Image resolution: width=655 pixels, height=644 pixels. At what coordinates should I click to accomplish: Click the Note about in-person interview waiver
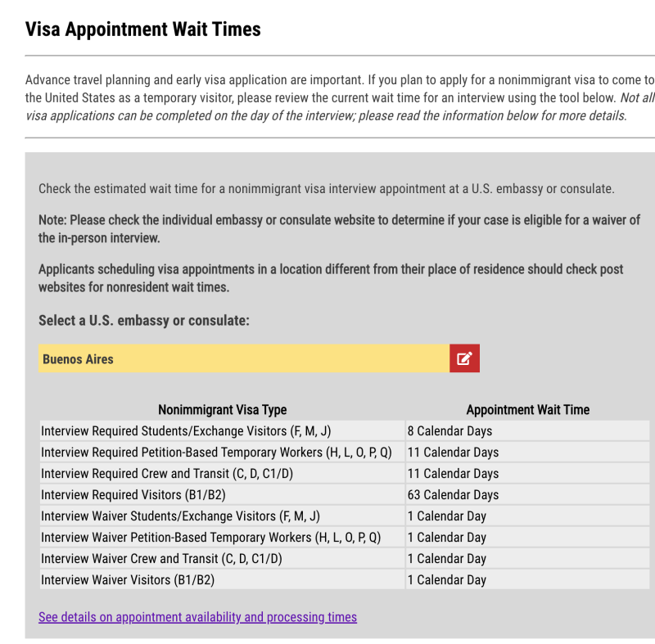pyautogui.click(x=339, y=229)
